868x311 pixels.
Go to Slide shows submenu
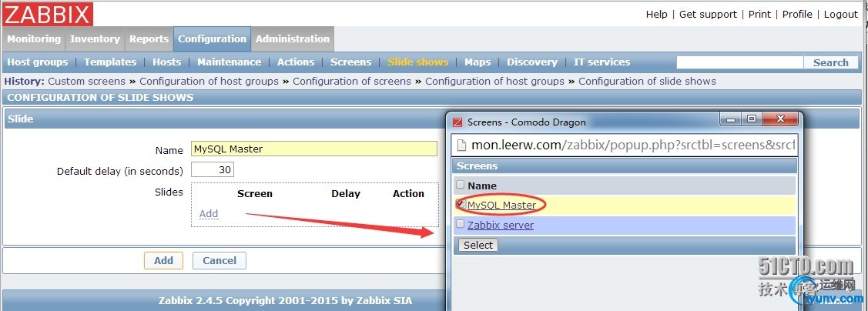[418, 62]
